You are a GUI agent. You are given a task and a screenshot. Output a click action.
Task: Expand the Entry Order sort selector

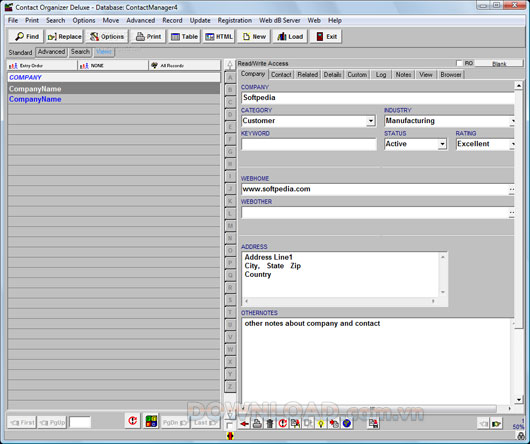click(x=42, y=66)
